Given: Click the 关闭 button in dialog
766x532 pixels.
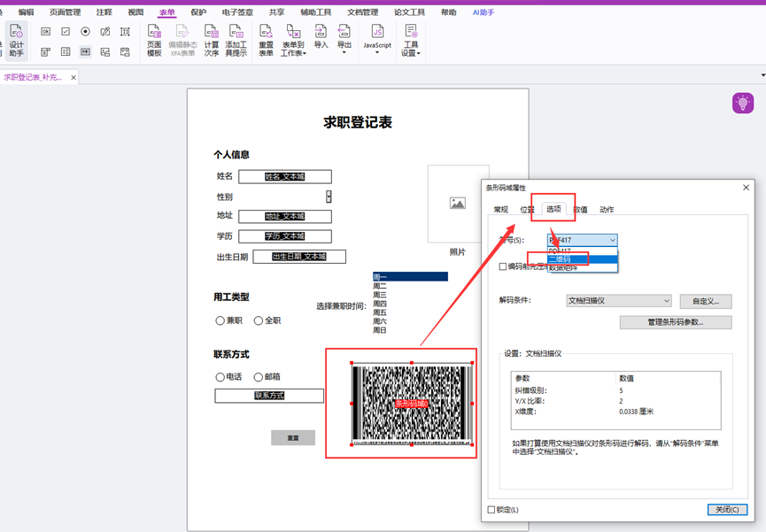Looking at the screenshot, I should coord(727,510).
